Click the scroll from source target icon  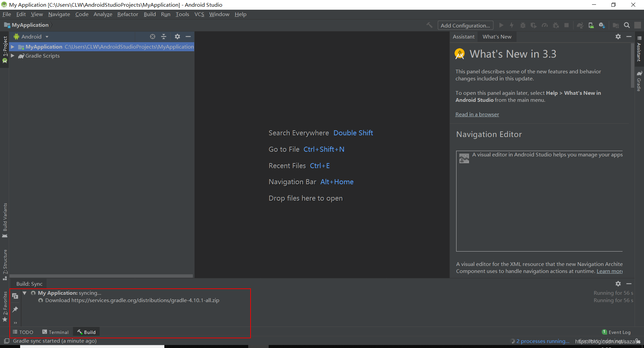(x=153, y=37)
